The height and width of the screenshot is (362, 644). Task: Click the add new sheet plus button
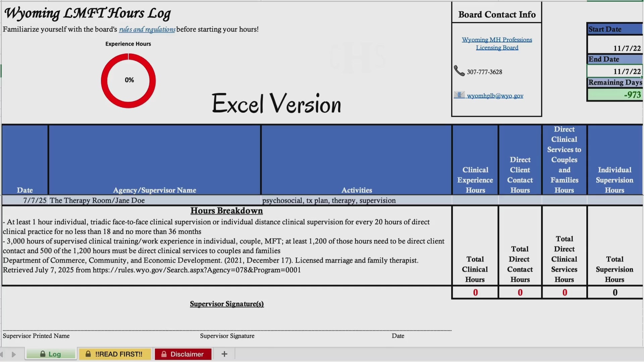point(224,354)
